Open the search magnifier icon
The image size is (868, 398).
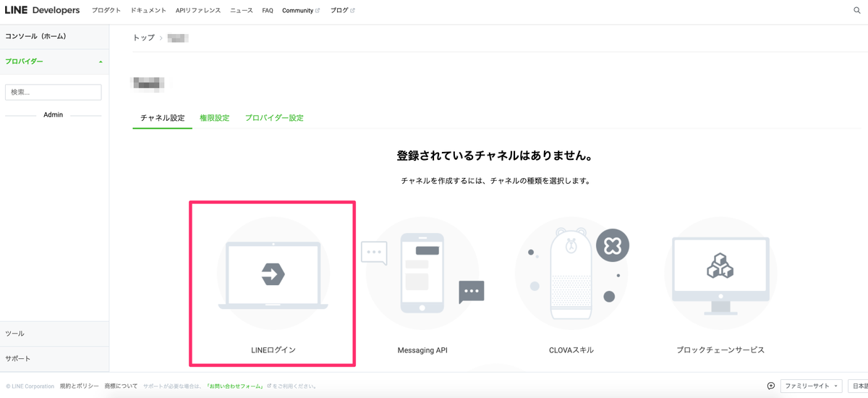[x=858, y=10]
